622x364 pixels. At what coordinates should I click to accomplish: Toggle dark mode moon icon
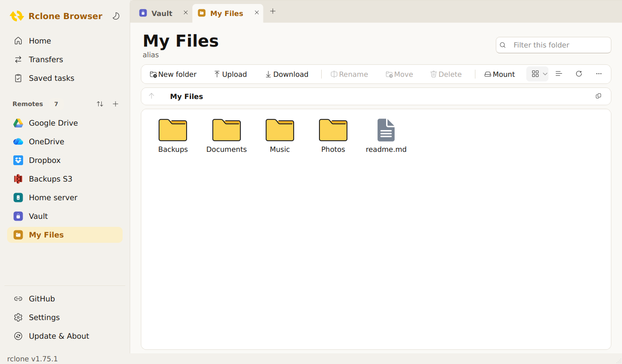(x=116, y=16)
